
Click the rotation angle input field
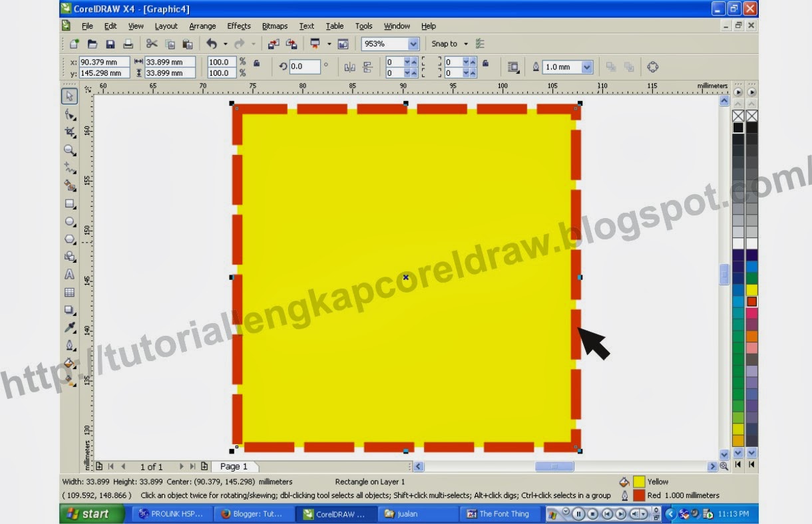[306, 66]
